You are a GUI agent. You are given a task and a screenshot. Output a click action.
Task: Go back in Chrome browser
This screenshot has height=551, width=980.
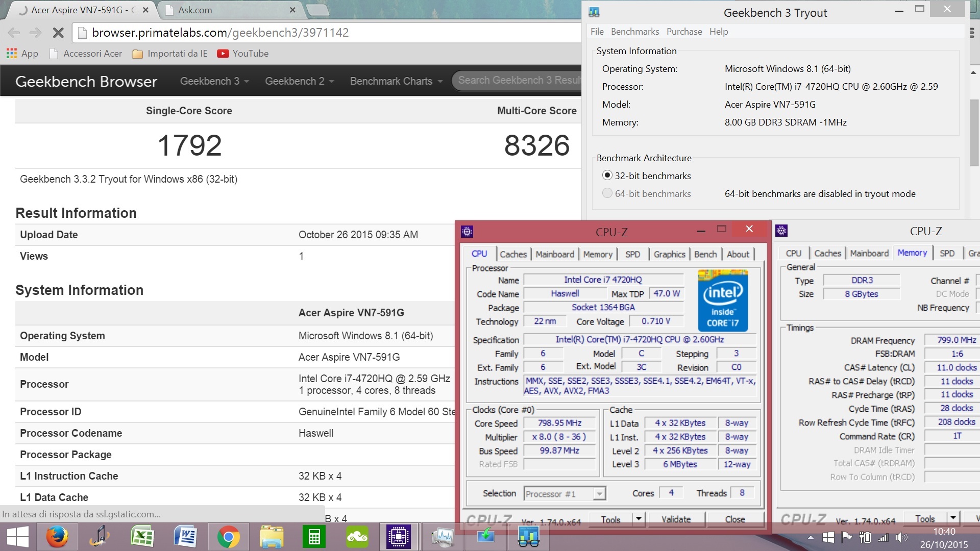(14, 33)
